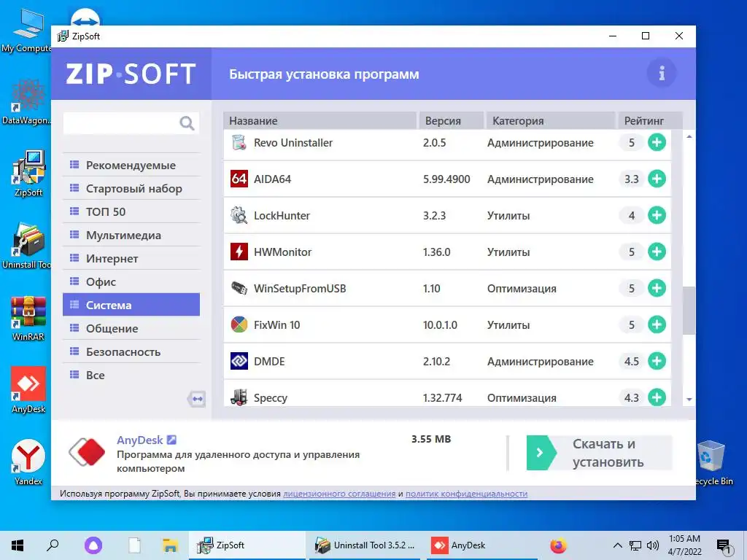Sort list by Рейтинг column header
Viewport: 747px width, 560px height.
pyautogui.click(x=650, y=120)
